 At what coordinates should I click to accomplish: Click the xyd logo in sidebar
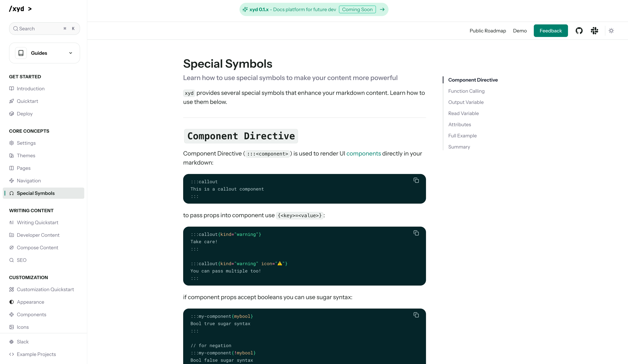tap(17, 9)
